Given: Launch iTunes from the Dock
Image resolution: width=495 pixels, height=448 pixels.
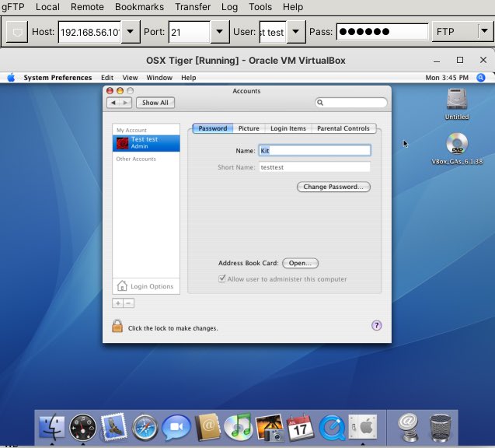Looking at the screenshot, I should tap(239, 427).
